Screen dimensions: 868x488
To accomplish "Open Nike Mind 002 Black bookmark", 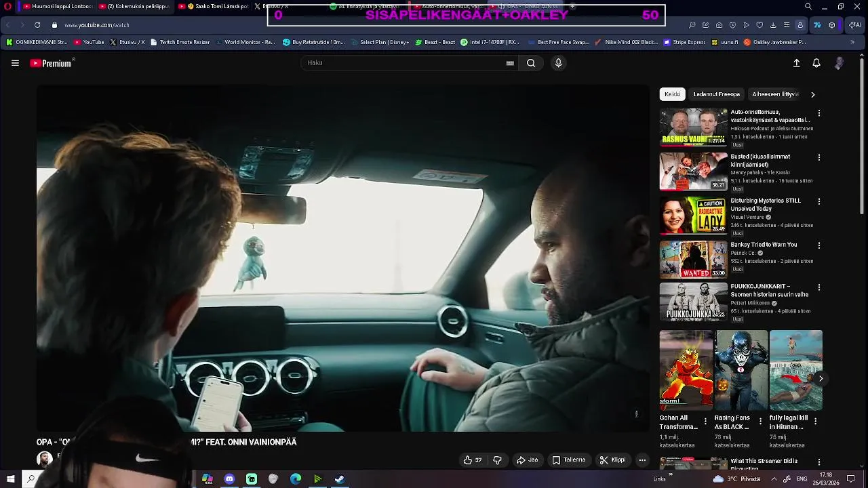I will (x=626, y=42).
